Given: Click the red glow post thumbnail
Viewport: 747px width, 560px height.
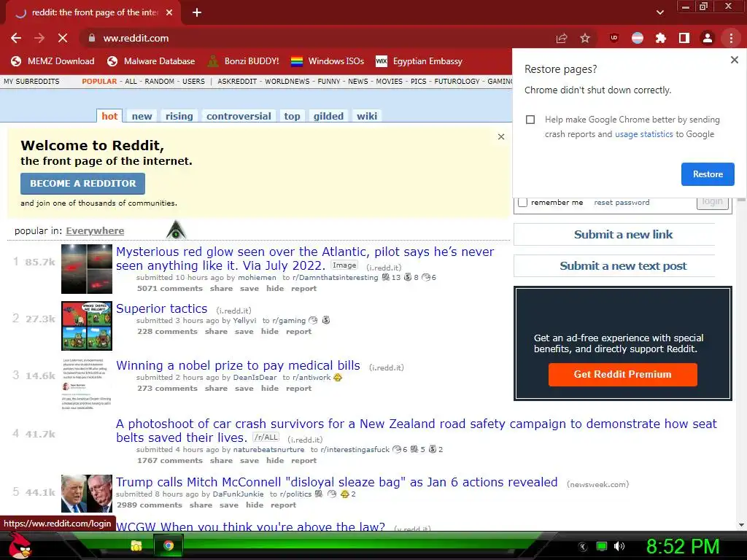Looking at the screenshot, I should point(87,268).
